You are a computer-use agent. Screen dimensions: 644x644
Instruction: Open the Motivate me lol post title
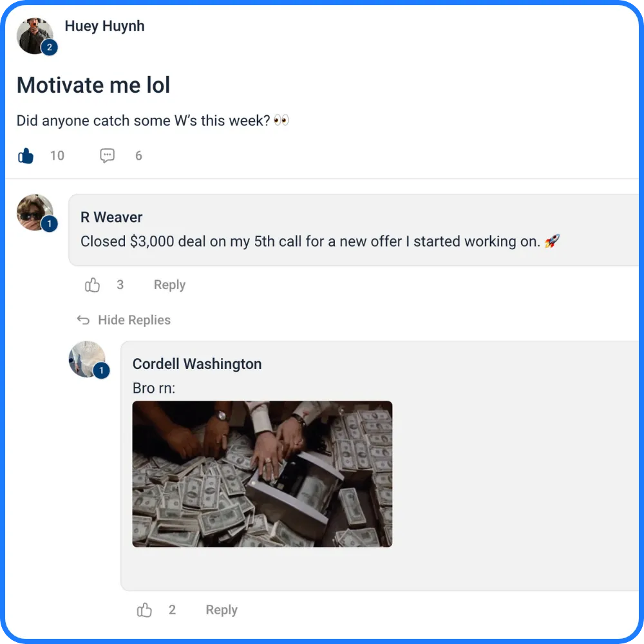tap(93, 85)
